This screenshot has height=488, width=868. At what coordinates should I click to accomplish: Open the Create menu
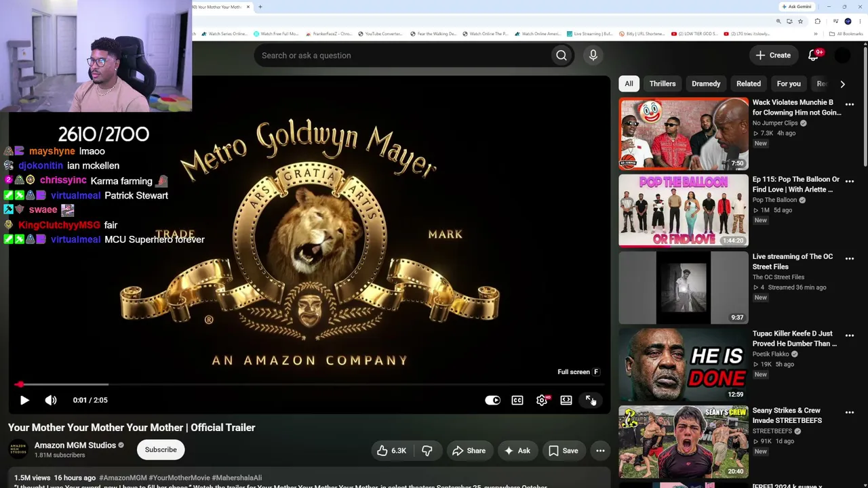click(x=773, y=56)
